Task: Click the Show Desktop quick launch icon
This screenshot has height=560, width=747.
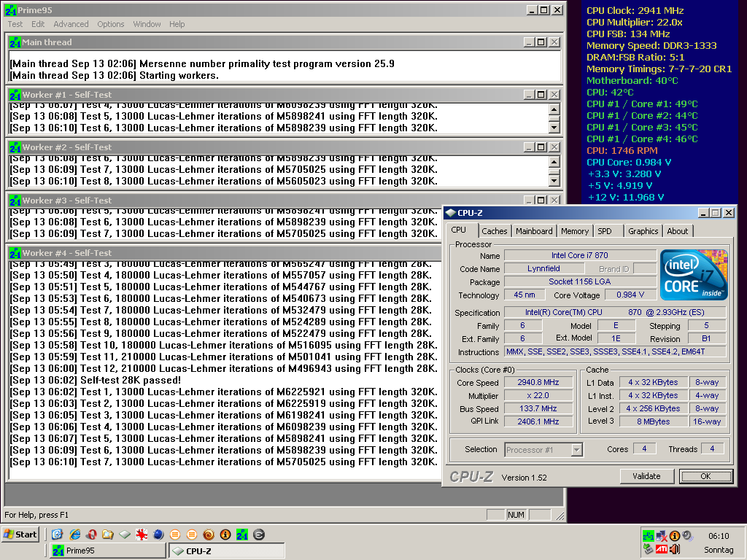Action: pos(57,534)
